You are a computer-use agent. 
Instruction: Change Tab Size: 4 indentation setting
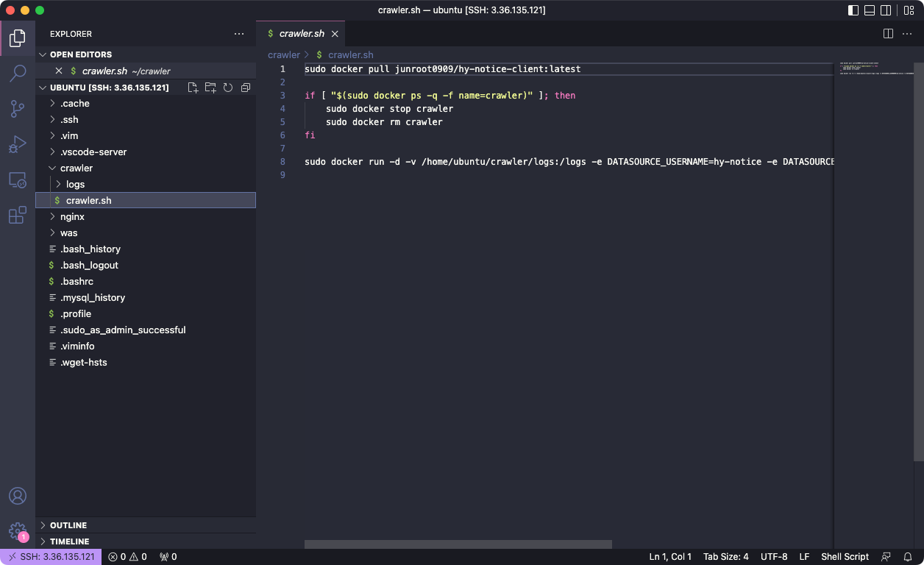click(725, 557)
